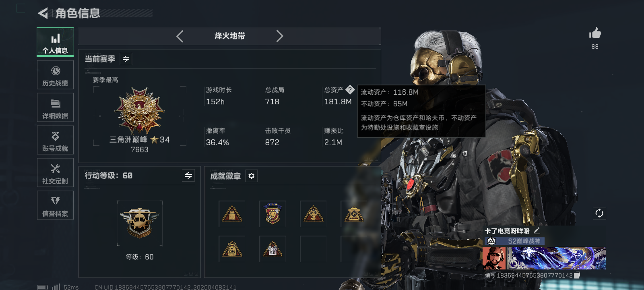644x290 pixels.
Task: Switch to the next game mode with right chevron
Action: pos(280,36)
